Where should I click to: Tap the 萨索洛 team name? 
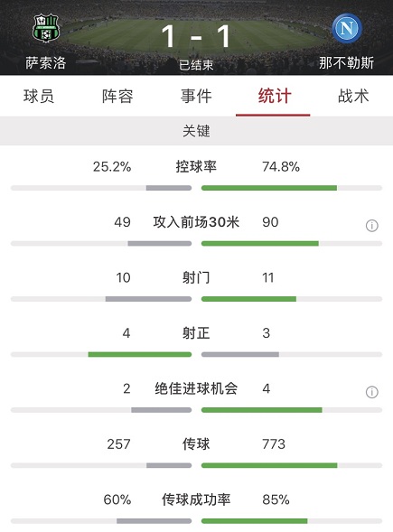click(46, 63)
